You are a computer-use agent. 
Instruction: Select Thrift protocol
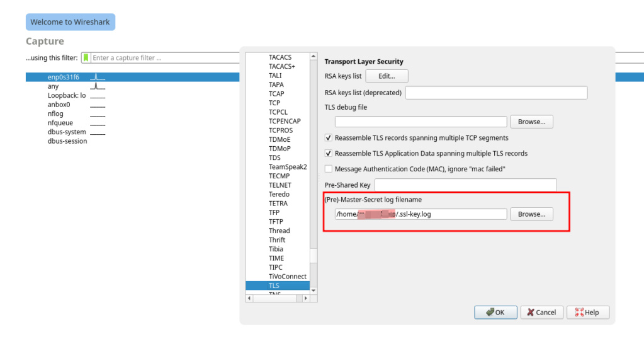coord(277,239)
